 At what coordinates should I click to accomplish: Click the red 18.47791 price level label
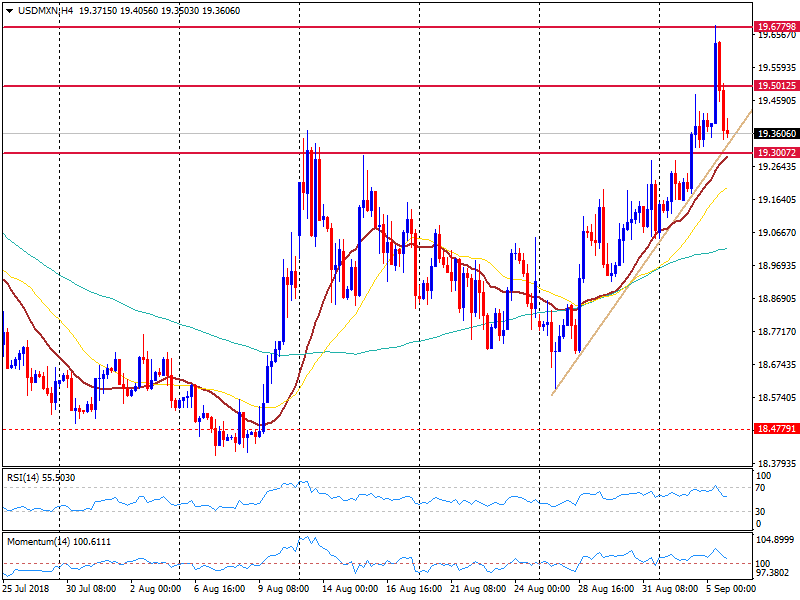(776, 429)
